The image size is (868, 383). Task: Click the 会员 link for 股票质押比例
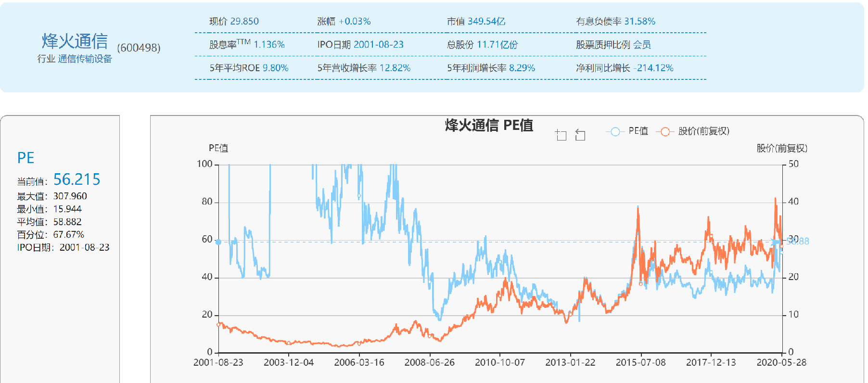[642, 45]
